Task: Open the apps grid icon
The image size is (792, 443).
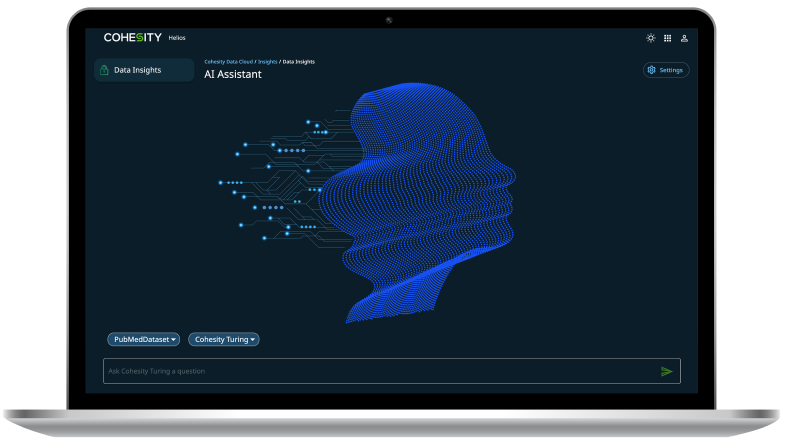Action: click(x=667, y=38)
